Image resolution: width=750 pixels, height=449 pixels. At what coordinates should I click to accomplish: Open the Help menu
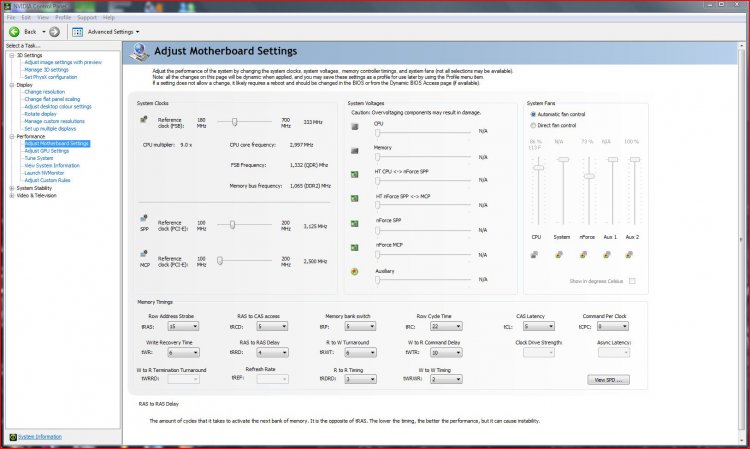109,18
